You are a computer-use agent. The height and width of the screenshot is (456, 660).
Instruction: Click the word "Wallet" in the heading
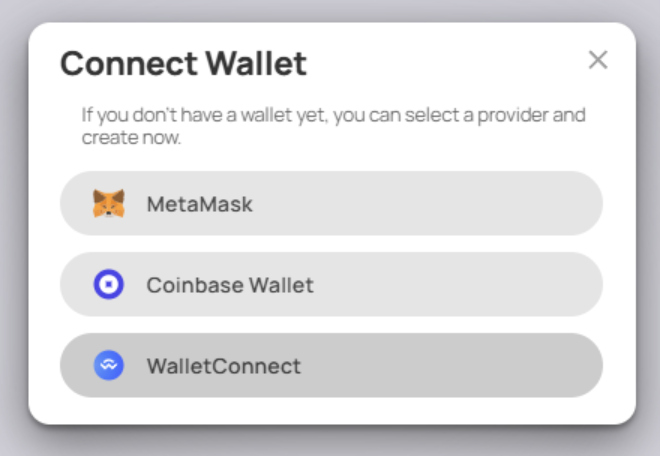click(x=256, y=64)
